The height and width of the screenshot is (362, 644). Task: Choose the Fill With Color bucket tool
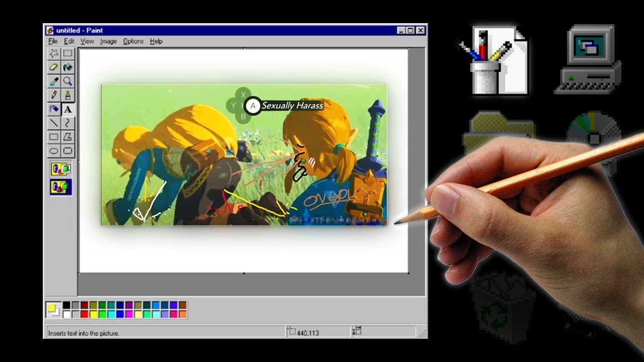[67, 67]
